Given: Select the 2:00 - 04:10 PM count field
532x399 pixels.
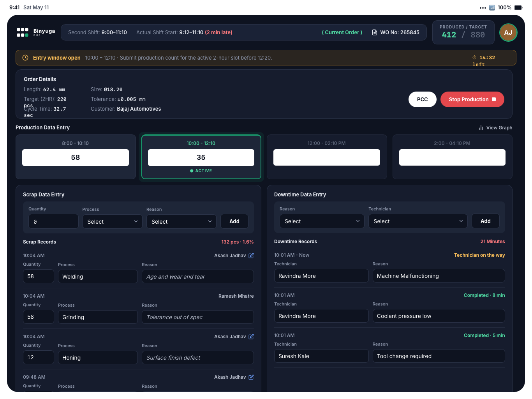Looking at the screenshot, I should click(x=452, y=157).
